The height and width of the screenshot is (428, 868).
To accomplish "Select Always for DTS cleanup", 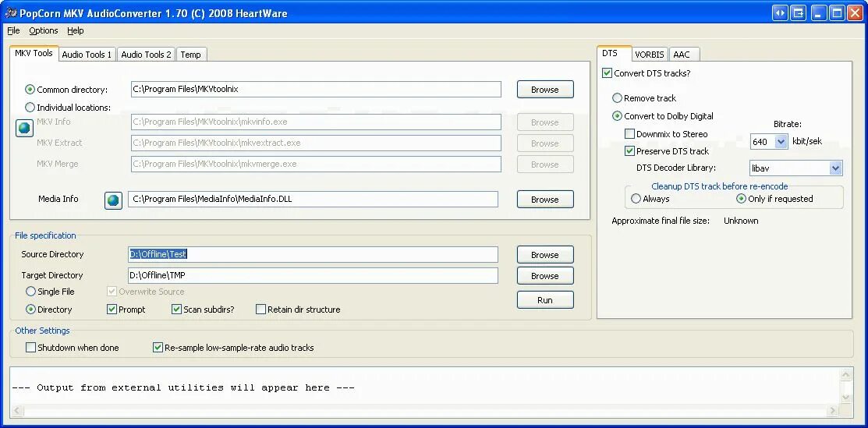I will (x=636, y=199).
